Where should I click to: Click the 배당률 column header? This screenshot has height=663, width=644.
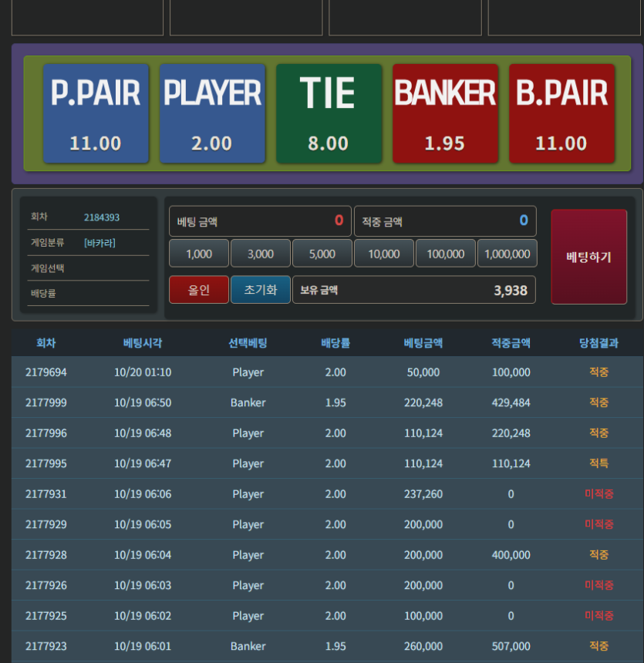point(335,342)
